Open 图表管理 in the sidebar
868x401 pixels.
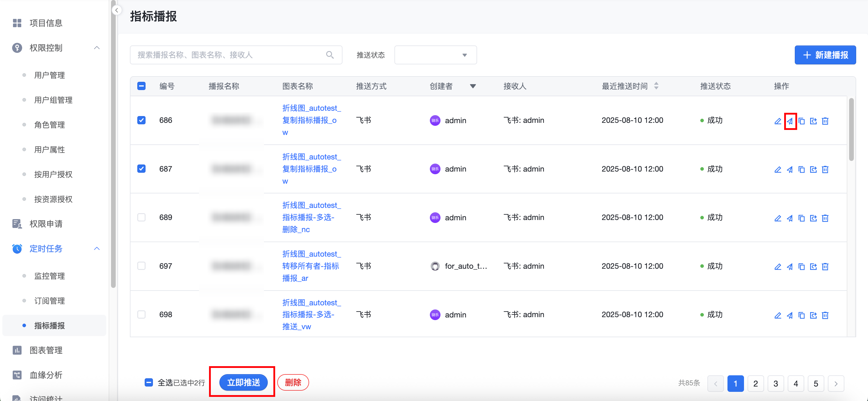point(46,350)
